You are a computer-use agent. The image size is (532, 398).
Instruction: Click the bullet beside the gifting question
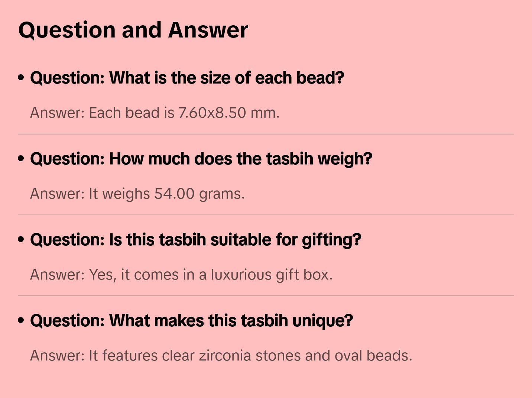tap(21, 240)
